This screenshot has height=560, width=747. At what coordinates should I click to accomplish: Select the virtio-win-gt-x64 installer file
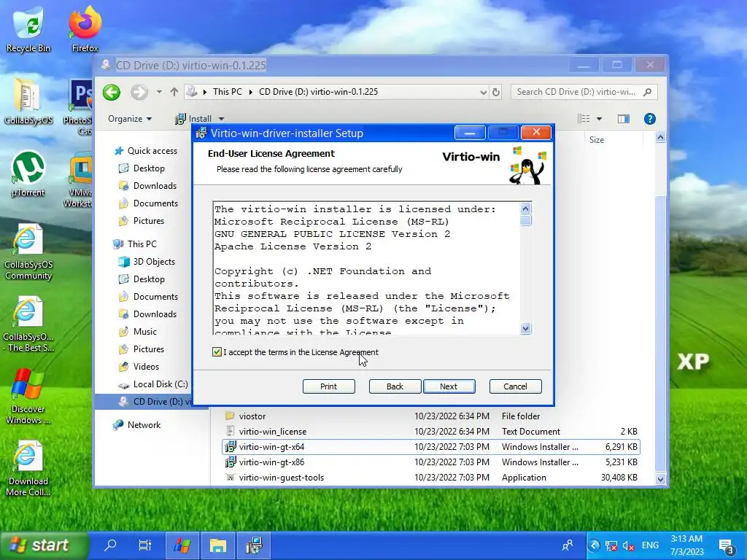click(x=431, y=447)
